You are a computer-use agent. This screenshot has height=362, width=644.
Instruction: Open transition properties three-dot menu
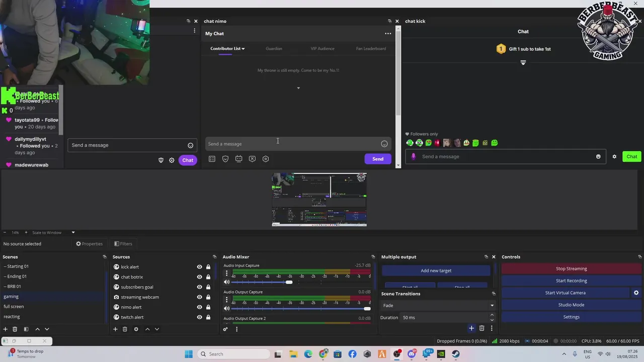[x=492, y=328]
